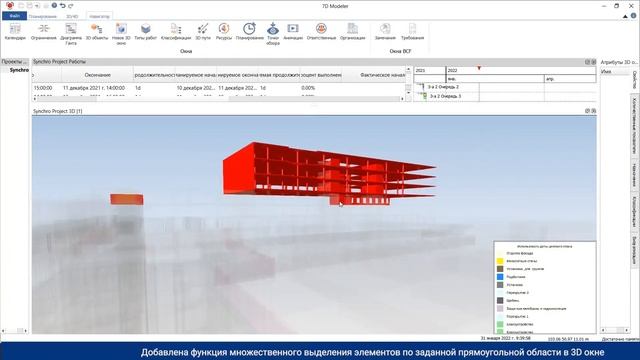Open the Назначения vertical side tab
The image size is (640, 360).
click(x=635, y=175)
